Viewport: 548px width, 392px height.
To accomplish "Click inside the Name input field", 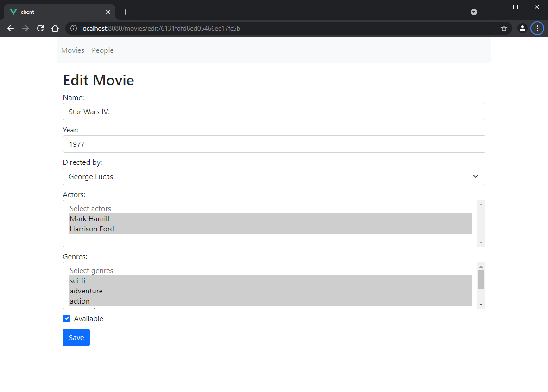I will (x=274, y=112).
